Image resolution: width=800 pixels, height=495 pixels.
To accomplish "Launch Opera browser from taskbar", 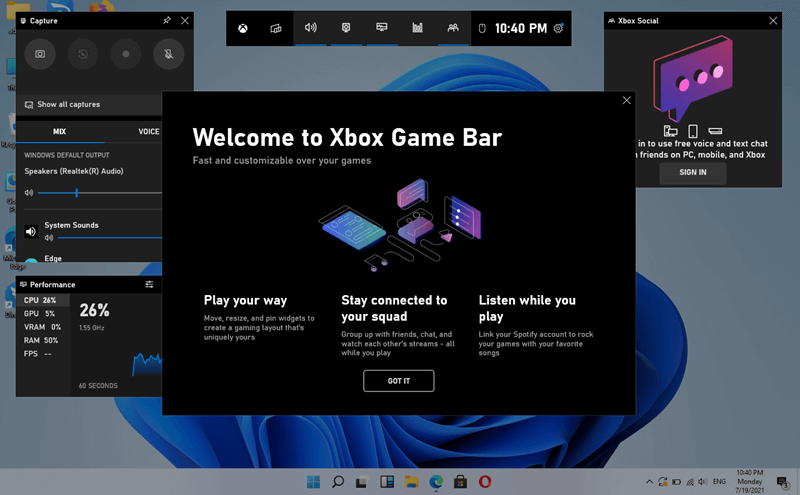I will coord(485,481).
